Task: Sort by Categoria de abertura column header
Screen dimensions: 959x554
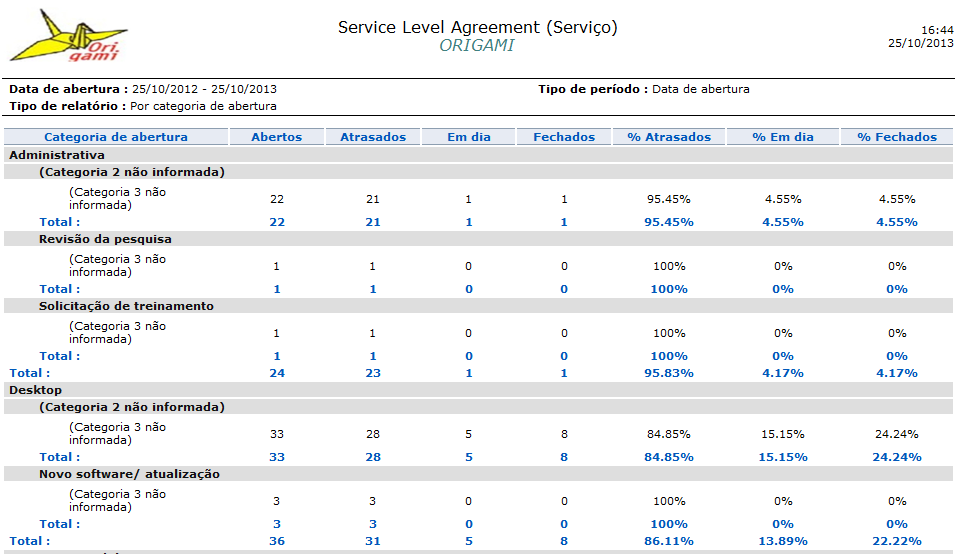Action: (116, 137)
